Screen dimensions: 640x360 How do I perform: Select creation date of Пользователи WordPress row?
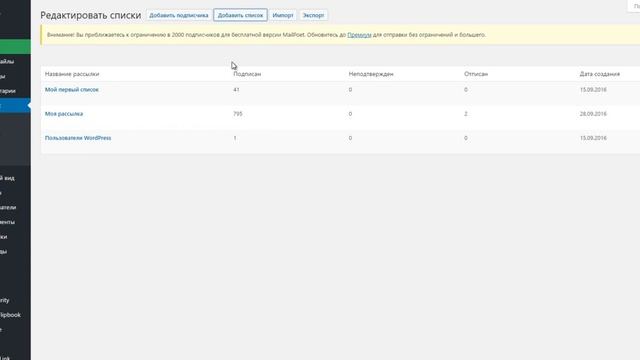(x=593, y=138)
